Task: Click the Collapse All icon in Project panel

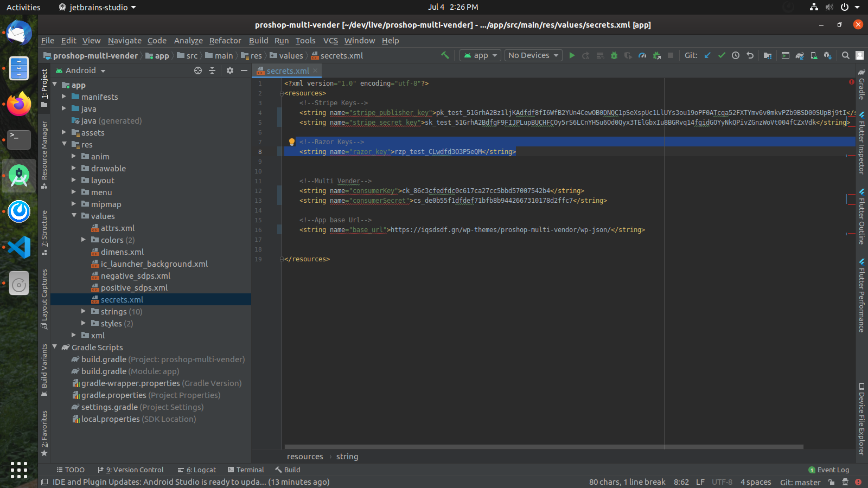Action: point(212,70)
